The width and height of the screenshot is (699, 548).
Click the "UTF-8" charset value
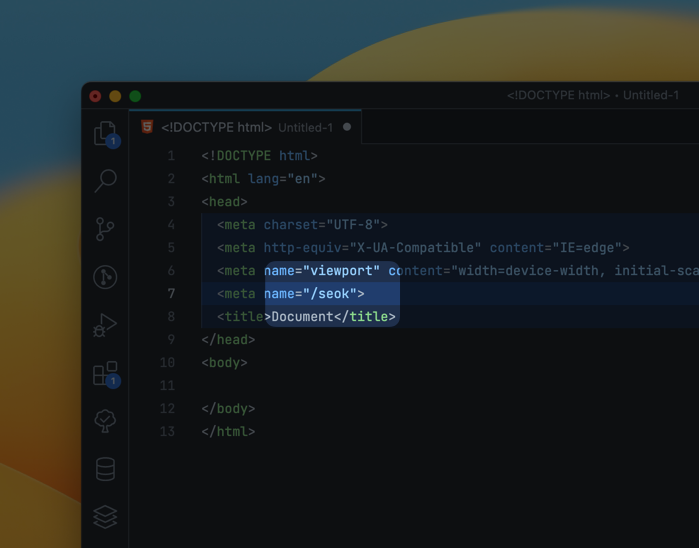(x=356, y=225)
